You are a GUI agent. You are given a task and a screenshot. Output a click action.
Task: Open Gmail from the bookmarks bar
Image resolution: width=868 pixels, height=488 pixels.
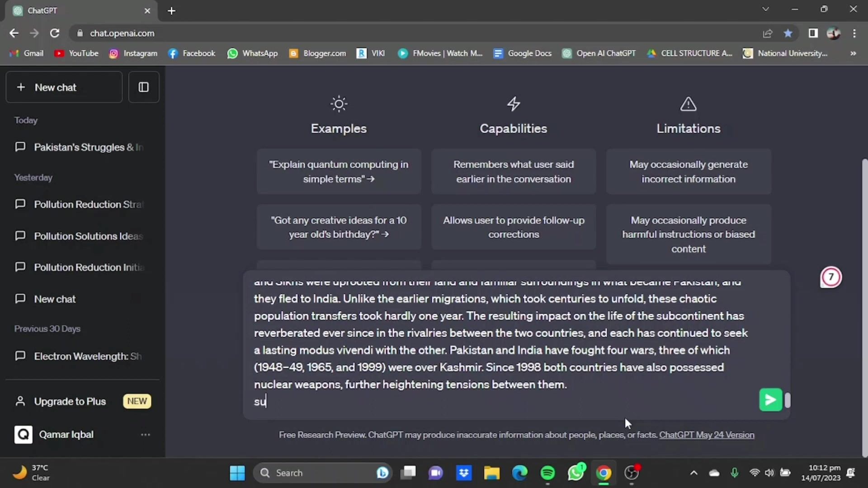tap(26, 53)
